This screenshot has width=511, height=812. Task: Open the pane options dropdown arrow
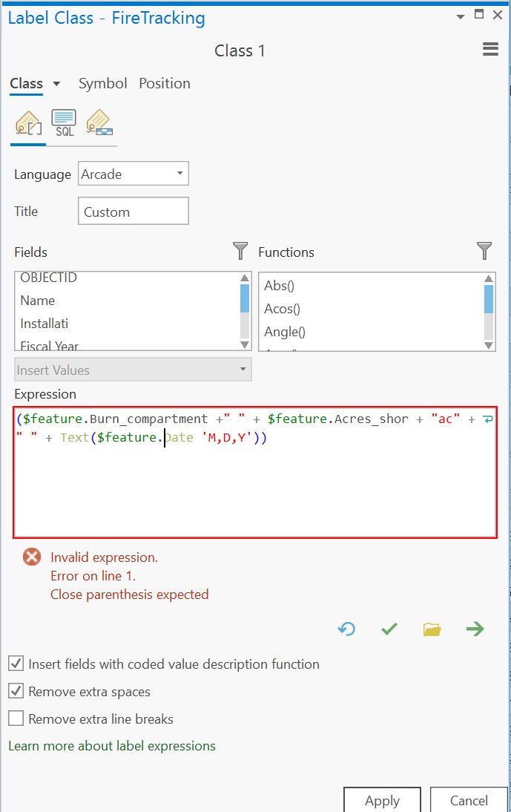tap(461, 17)
